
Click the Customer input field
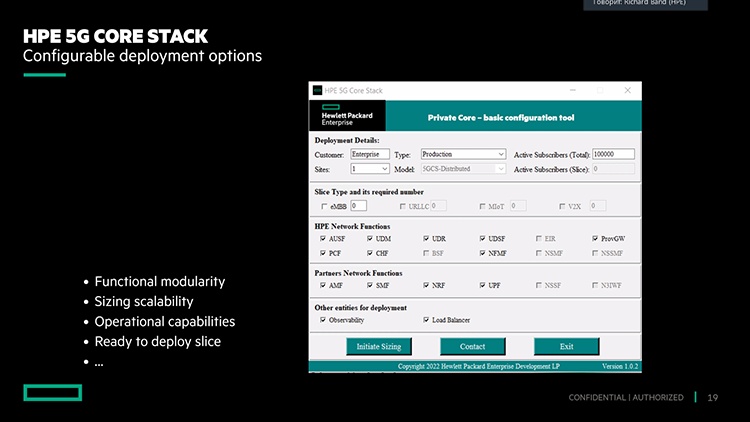[x=370, y=154]
